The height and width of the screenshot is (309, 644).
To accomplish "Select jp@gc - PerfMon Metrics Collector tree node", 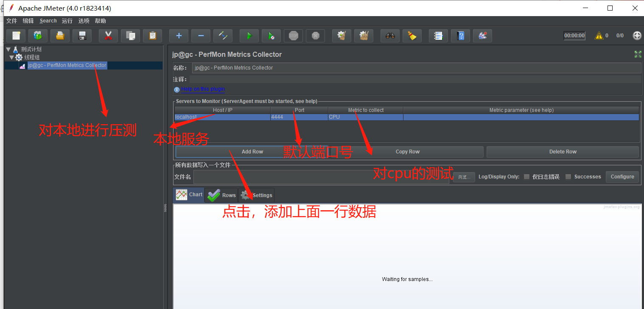I will point(67,65).
